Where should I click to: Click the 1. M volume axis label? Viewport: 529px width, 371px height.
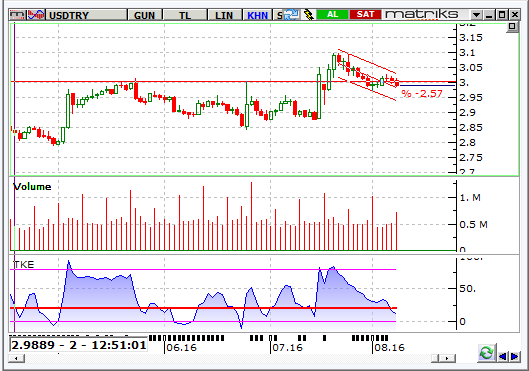click(x=470, y=198)
